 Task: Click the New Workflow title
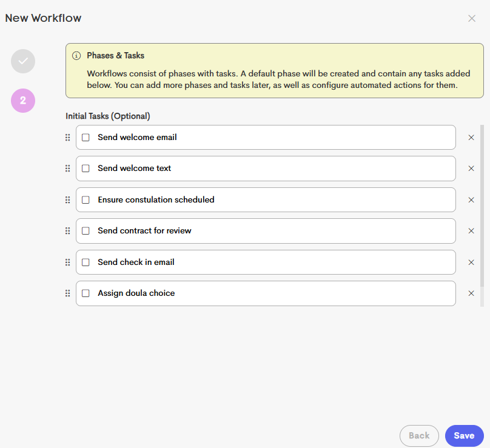point(43,18)
